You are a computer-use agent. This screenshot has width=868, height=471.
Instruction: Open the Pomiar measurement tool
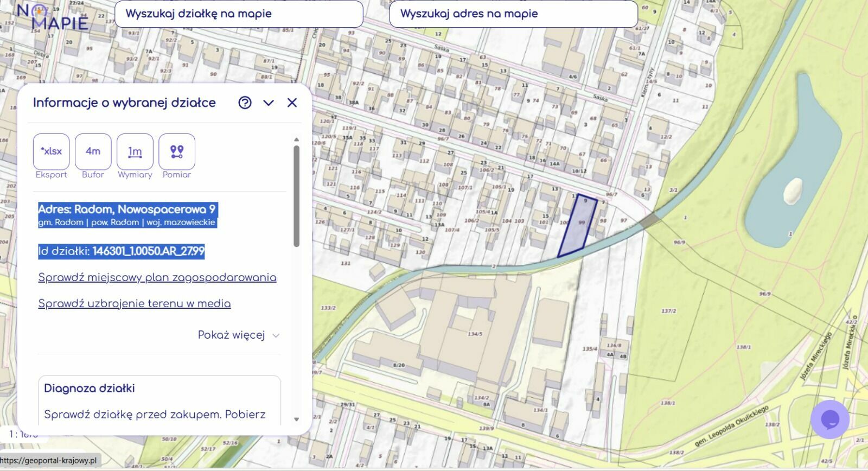coord(177,151)
